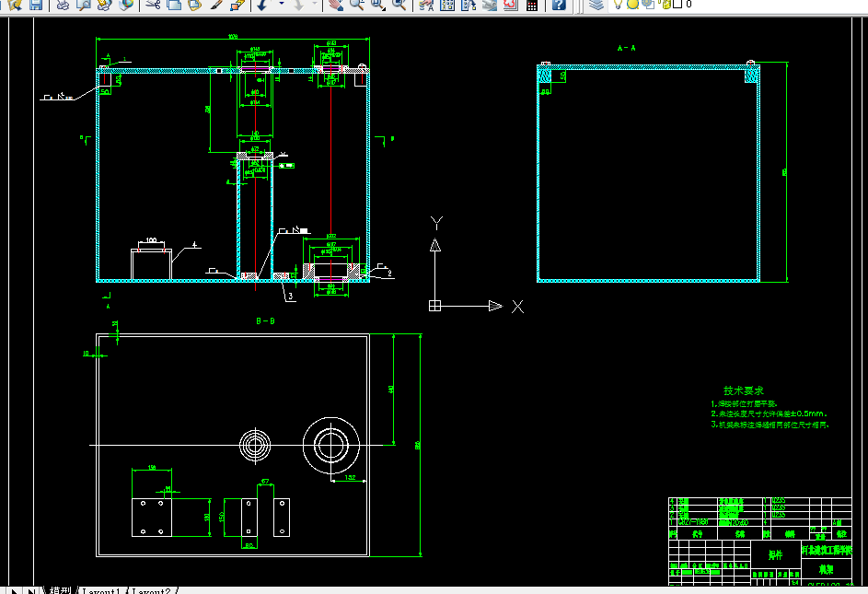Expand the Undo history dropdown arrow
Viewport: 868px width, 594px height.
pos(282,4)
